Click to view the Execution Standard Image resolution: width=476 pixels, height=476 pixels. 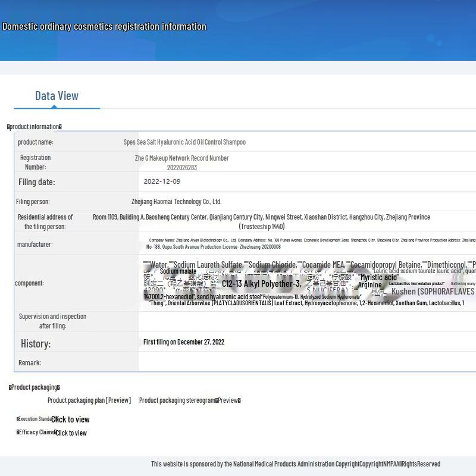pos(70,419)
